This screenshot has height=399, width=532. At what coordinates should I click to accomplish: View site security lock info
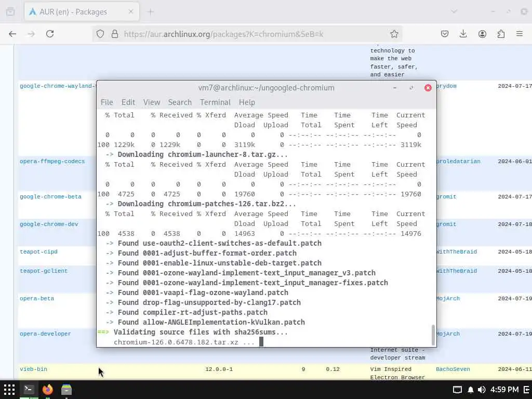tap(115, 34)
